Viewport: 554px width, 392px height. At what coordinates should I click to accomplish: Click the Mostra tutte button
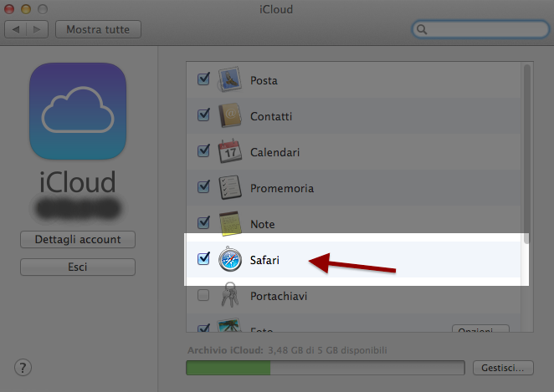[x=98, y=29]
